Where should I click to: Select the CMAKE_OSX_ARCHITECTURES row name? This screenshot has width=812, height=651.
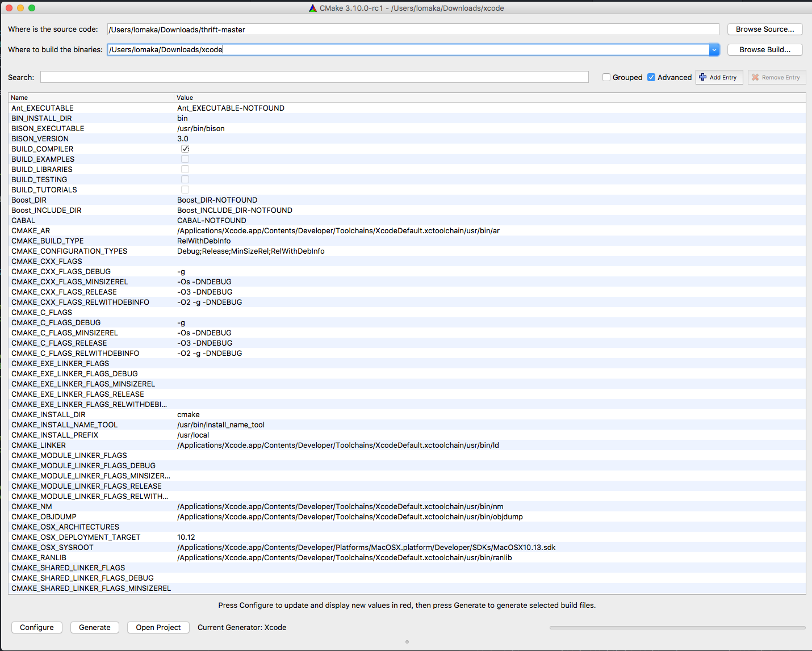coord(65,527)
